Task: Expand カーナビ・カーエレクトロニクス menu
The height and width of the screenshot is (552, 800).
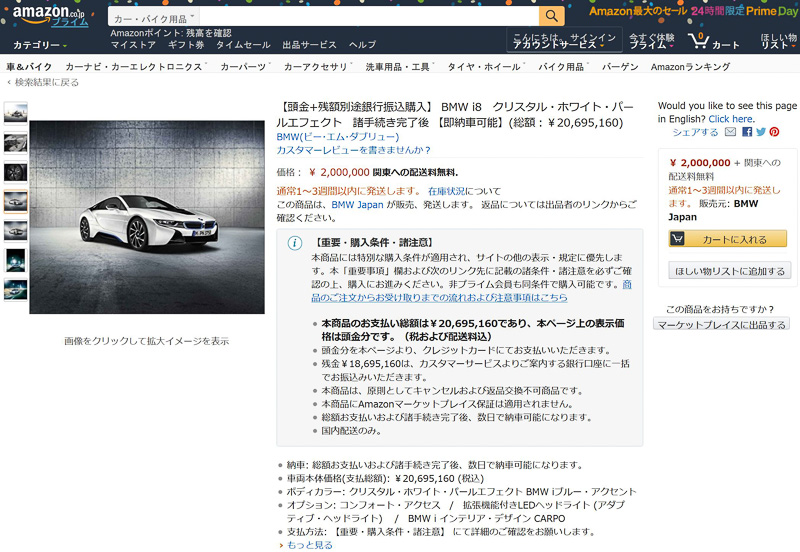Action: [x=136, y=66]
